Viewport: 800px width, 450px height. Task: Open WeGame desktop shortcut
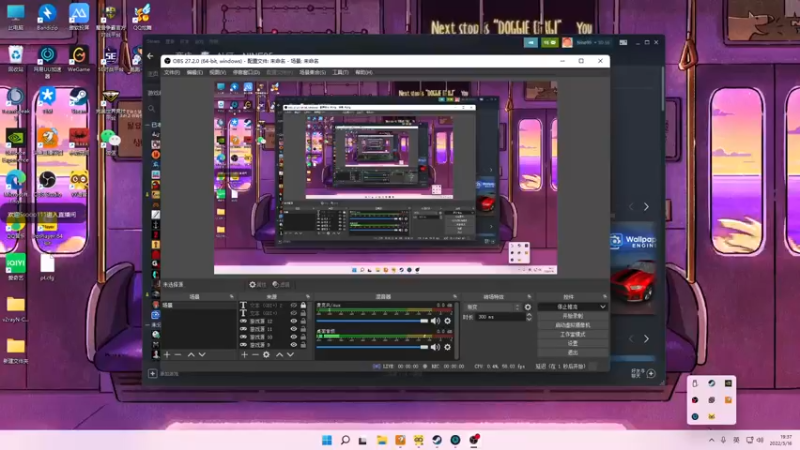(79, 58)
